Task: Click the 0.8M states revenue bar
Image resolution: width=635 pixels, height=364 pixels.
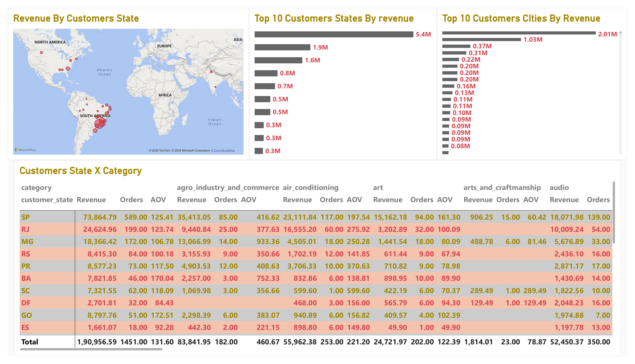Action: (266, 73)
